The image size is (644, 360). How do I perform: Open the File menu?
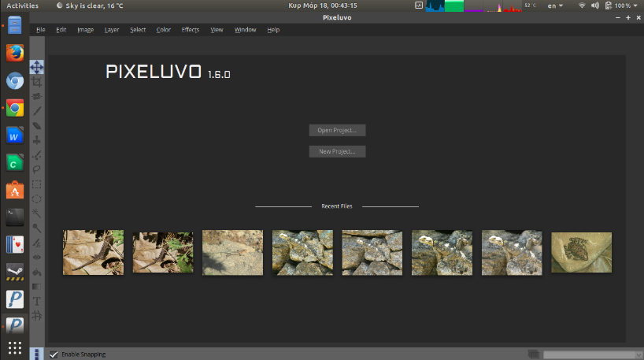(41, 30)
